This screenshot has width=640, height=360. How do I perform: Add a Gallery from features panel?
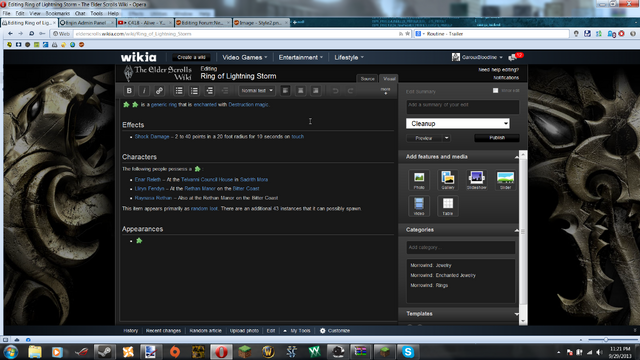coord(448,180)
